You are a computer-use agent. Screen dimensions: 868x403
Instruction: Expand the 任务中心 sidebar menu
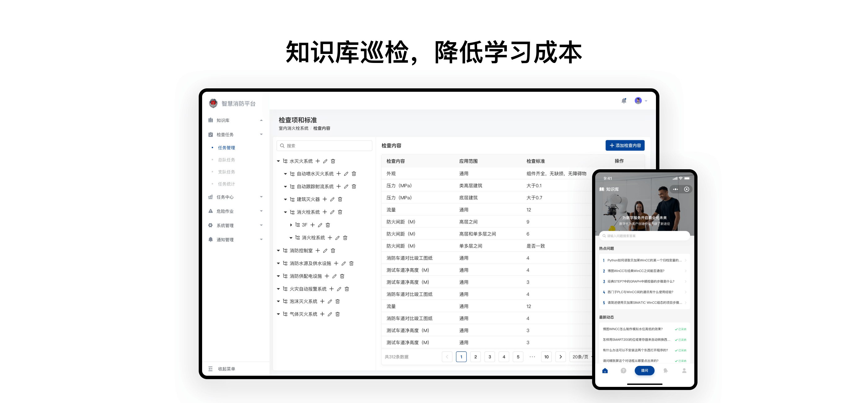(261, 197)
